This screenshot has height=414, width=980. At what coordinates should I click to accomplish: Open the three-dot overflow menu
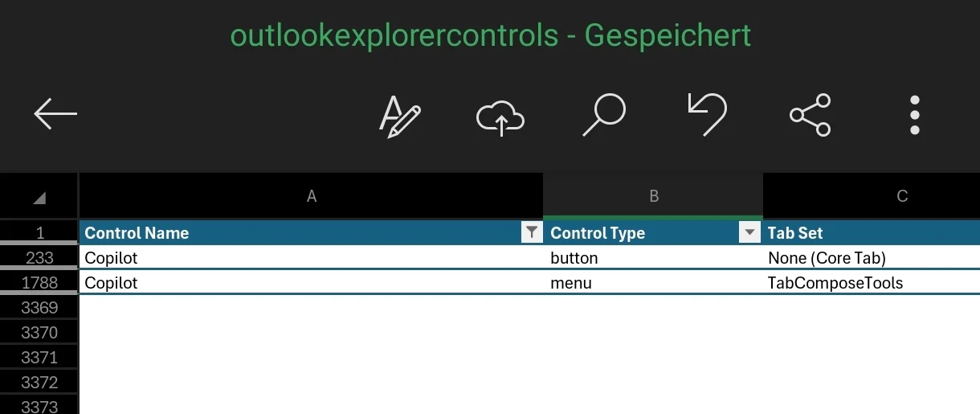click(914, 115)
